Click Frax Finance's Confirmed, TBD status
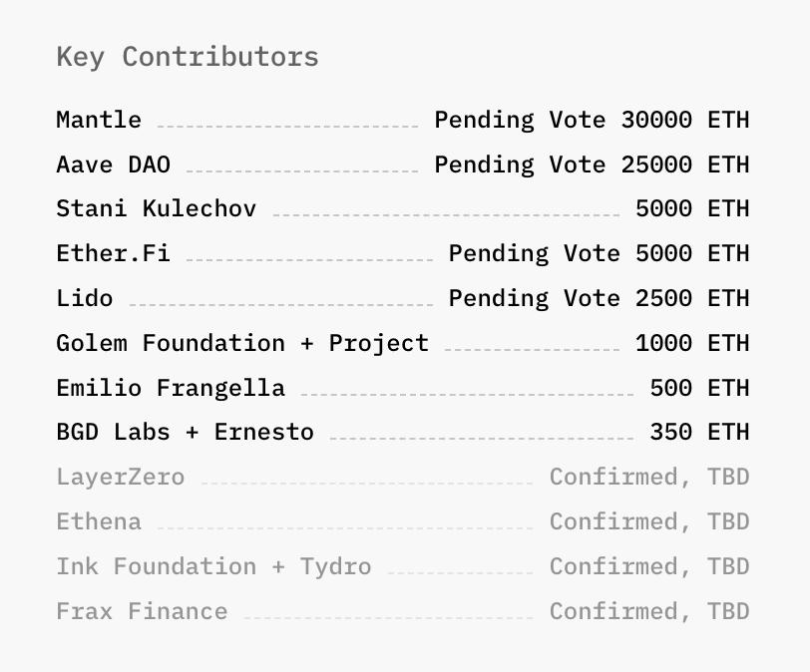This screenshot has width=810, height=672. (x=649, y=611)
